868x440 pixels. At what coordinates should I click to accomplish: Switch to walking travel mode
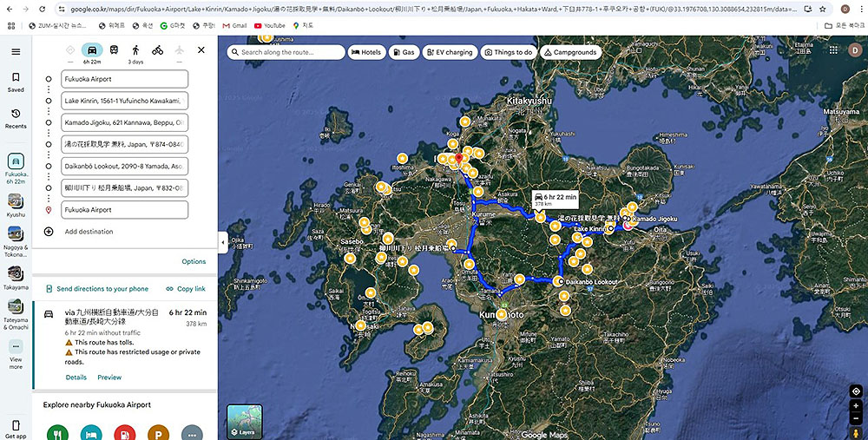tap(136, 50)
